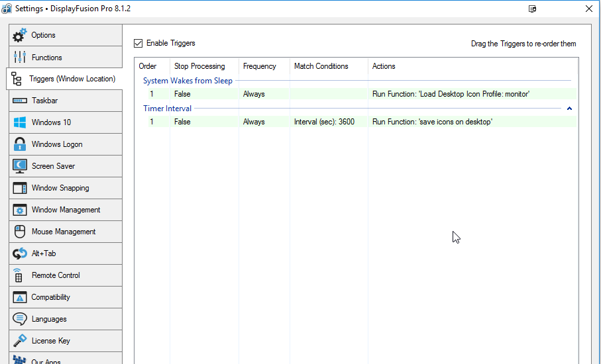Click the Compatibility warning icon
The height and width of the screenshot is (364, 601).
coord(20,297)
